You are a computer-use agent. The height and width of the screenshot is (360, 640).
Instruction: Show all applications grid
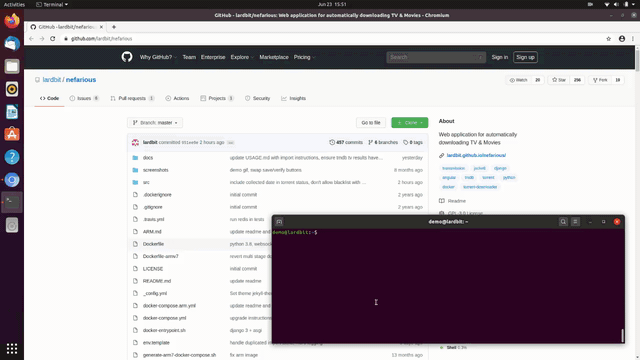point(12,349)
